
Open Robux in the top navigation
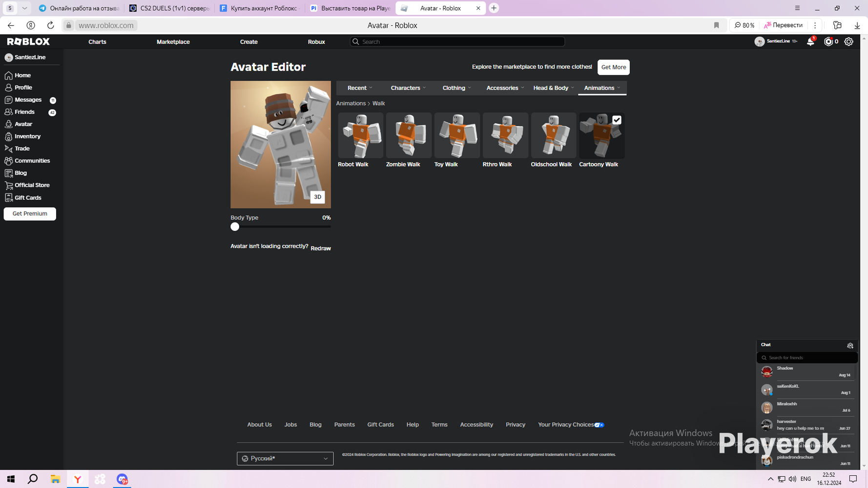click(x=316, y=41)
